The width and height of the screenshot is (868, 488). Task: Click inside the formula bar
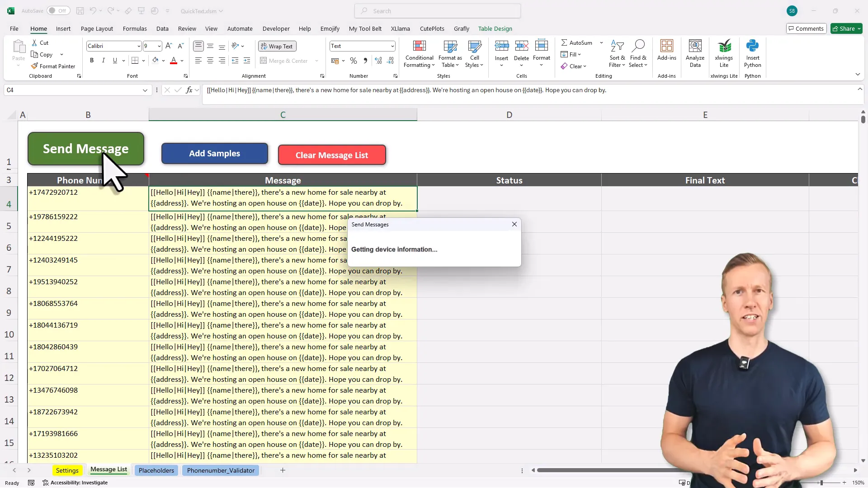(407, 90)
